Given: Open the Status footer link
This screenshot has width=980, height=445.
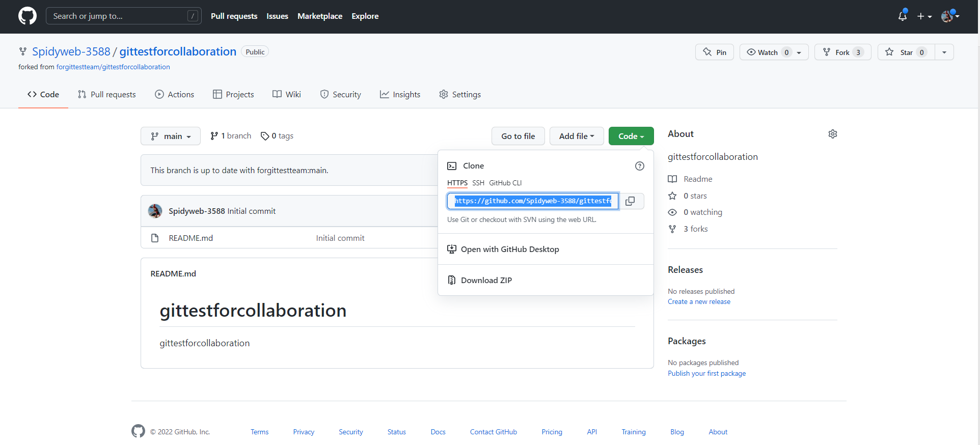Looking at the screenshot, I should click(396, 432).
